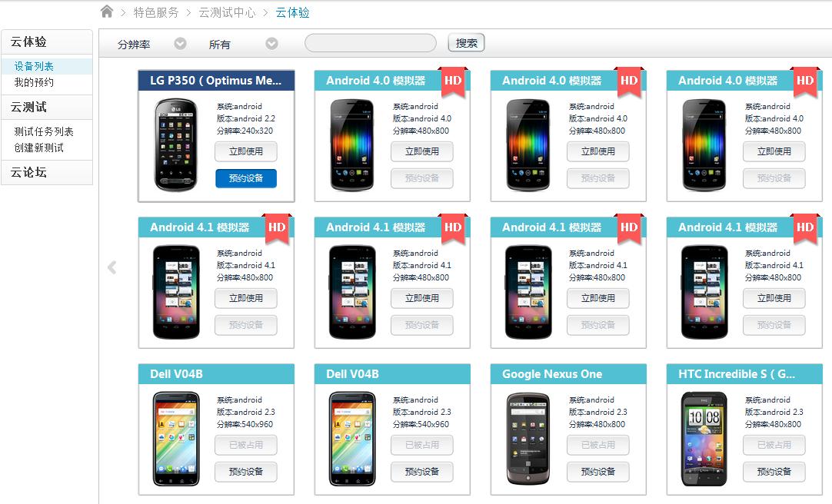Image resolution: width=832 pixels, height=504 pixels.
Task: Click the left arrow to the previous device page
Action: coord(112,267)
